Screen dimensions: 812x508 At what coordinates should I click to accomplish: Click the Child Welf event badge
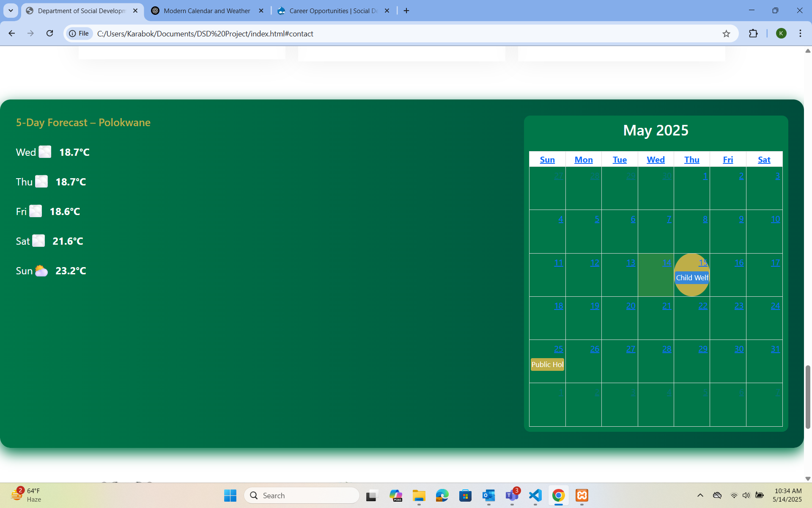pyautogui.click(x=692, y=278)
